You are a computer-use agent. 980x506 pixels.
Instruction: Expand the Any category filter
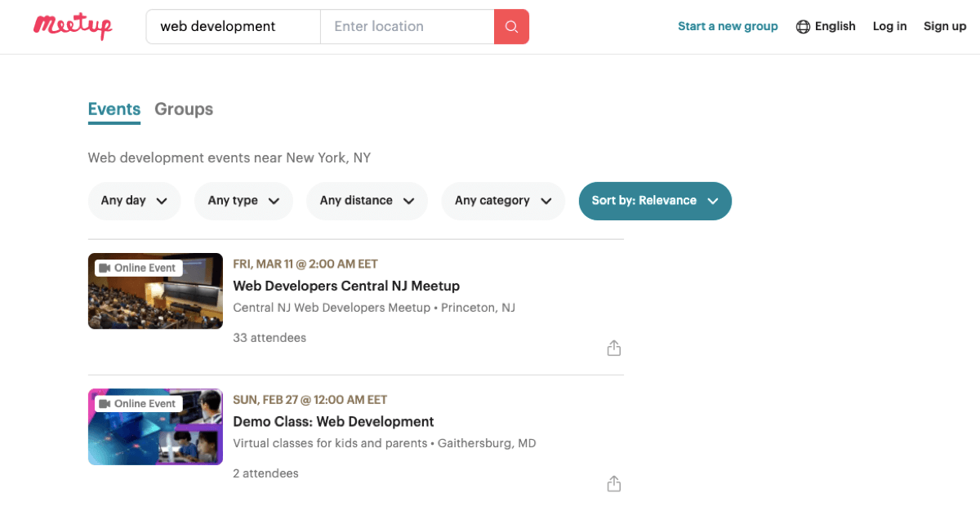(503, 201)
